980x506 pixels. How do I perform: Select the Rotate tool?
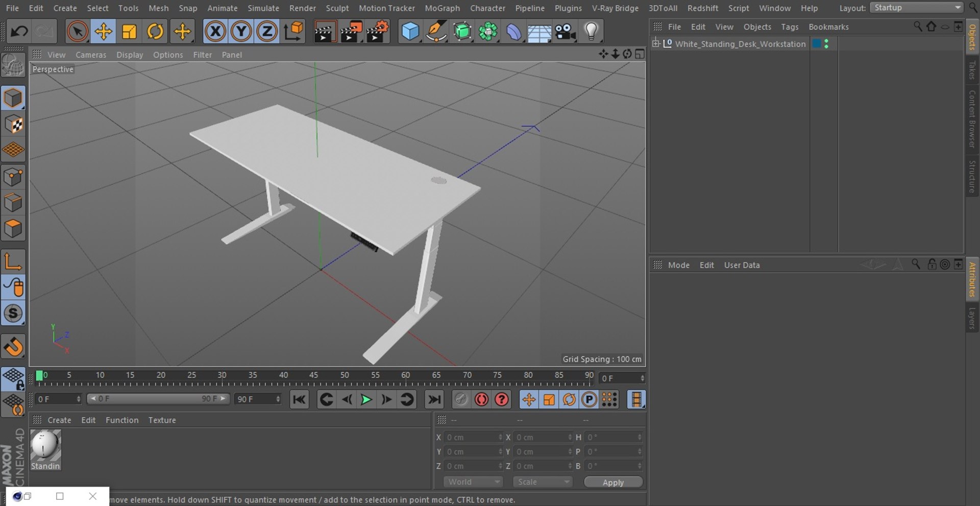click(x=155, y=32)
